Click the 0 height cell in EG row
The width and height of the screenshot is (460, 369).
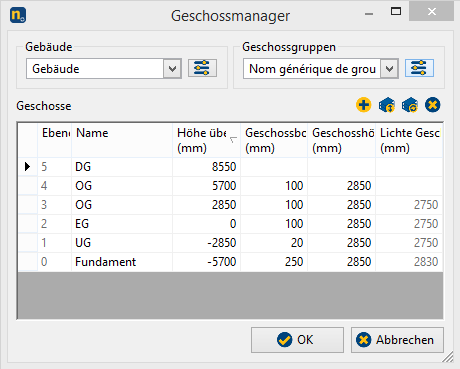[207, 224]
